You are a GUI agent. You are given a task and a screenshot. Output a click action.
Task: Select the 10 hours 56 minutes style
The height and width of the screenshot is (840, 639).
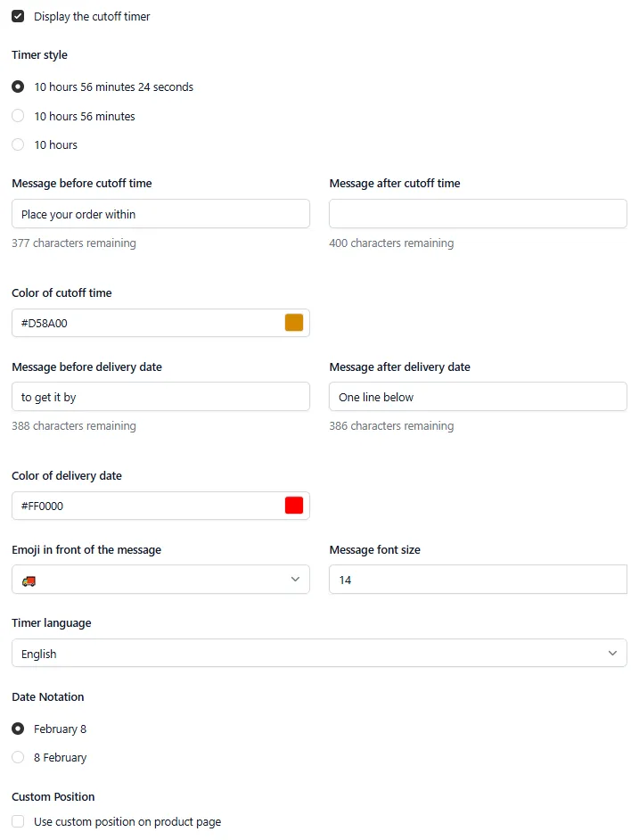tap(18, 116)
